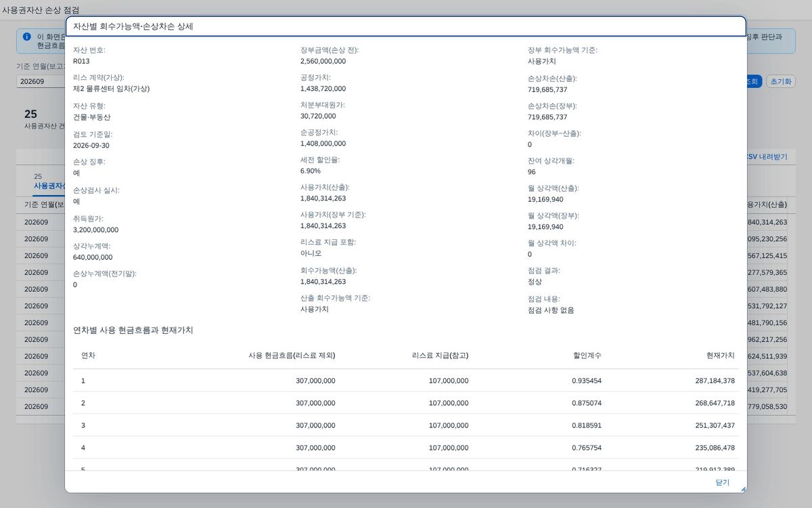Click the 점검 내용 text 점검 사항 없음
Viewport: 812px width, 508px height.
coord(551,310)
